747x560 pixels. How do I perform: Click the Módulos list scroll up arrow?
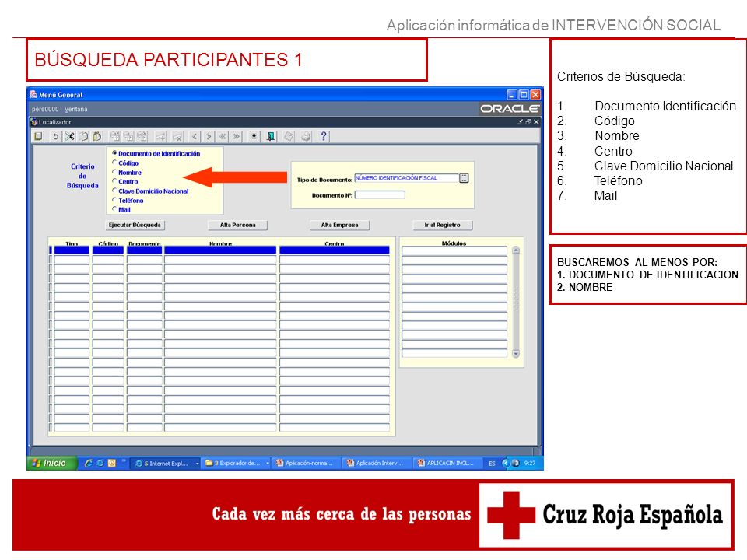point(515,250)
